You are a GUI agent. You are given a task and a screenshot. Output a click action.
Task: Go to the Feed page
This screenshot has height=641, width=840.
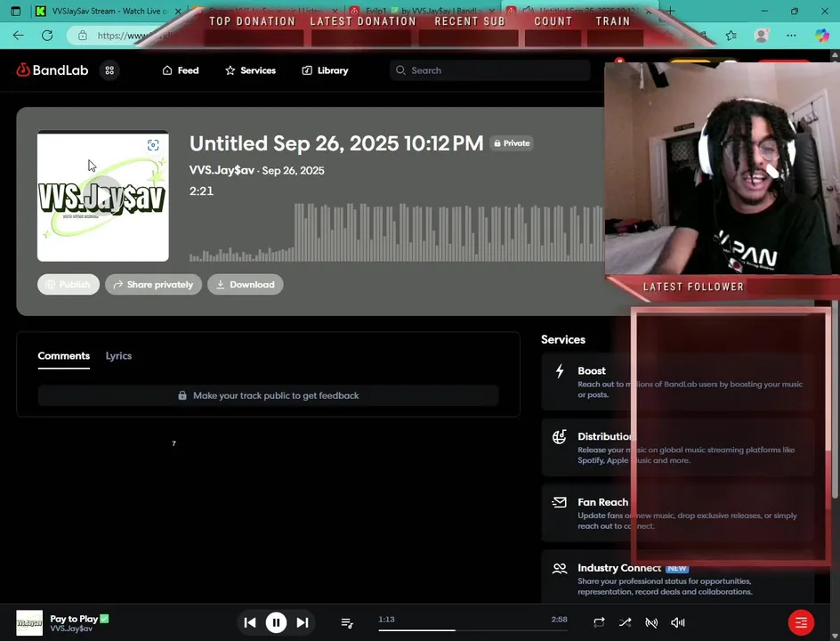[x=181, y=70]
